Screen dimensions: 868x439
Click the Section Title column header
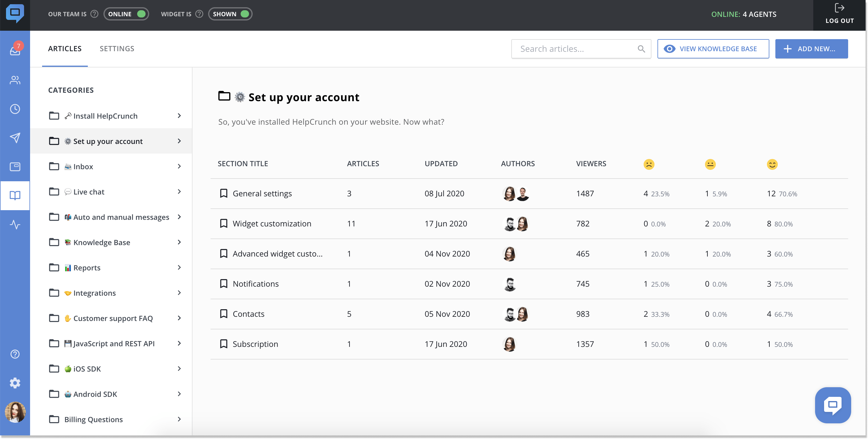[x=243, y=164]
